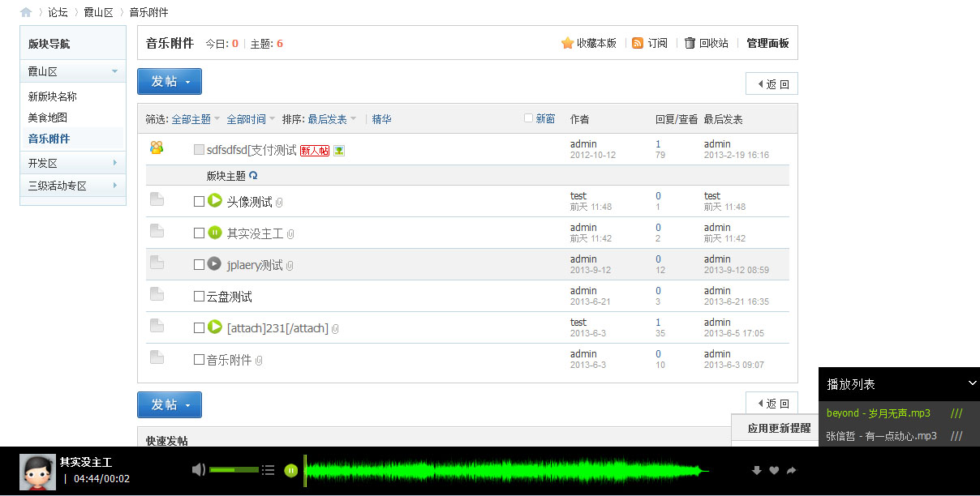The image size is (980, 496).
Task: Click the top 返回 button
Action: (x=772, y=84)
